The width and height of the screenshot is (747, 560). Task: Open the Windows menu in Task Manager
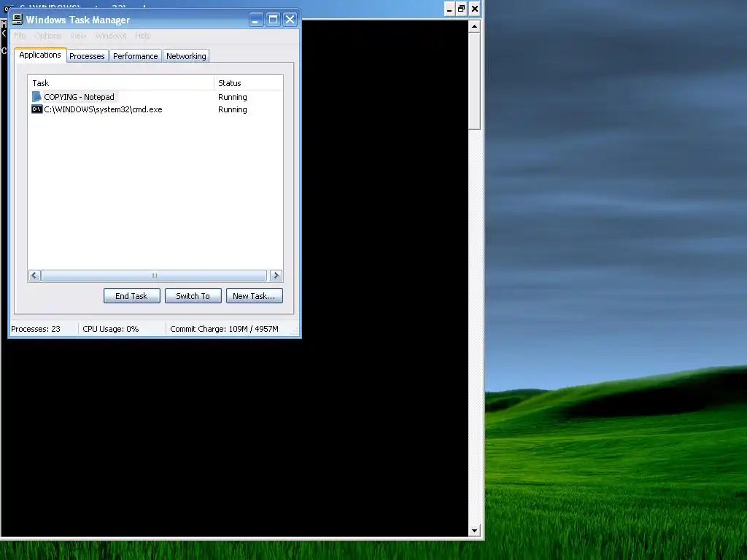(111, 36)
